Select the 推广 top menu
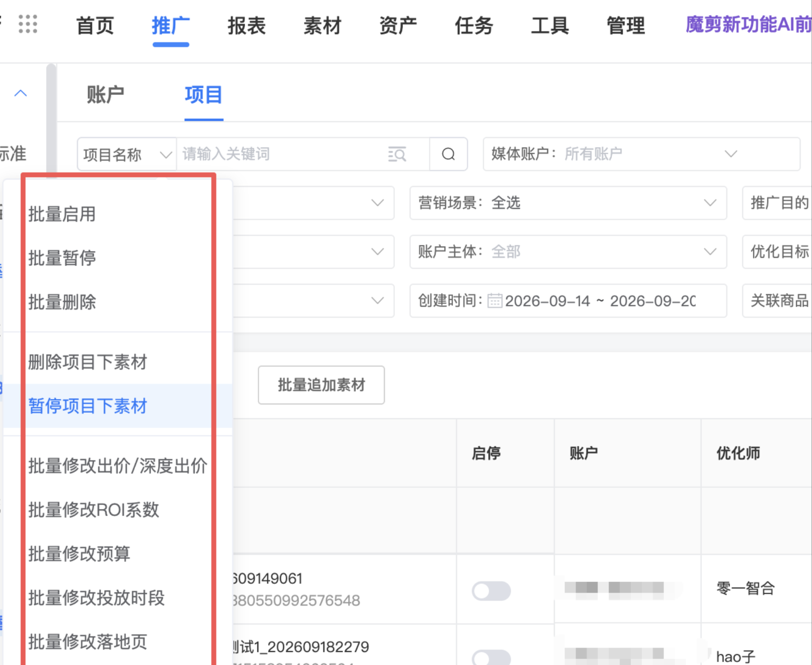 (x=171, y=25)
